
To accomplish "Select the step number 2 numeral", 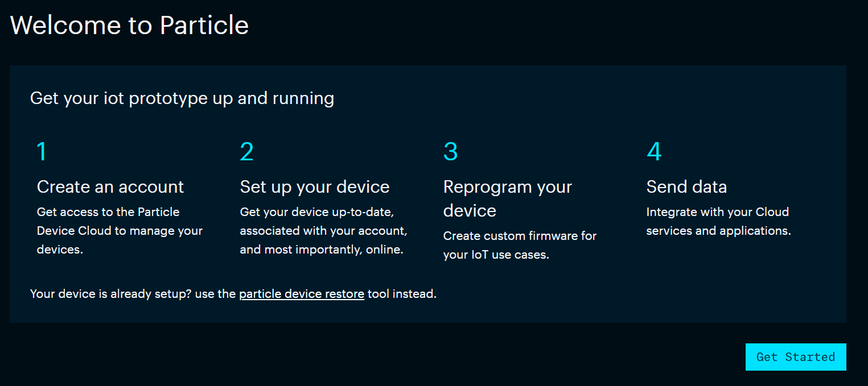I will (246, 152).
